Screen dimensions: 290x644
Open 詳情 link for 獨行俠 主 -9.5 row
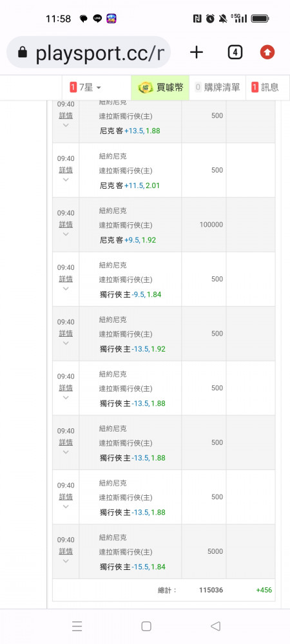[x=66, y=279]
